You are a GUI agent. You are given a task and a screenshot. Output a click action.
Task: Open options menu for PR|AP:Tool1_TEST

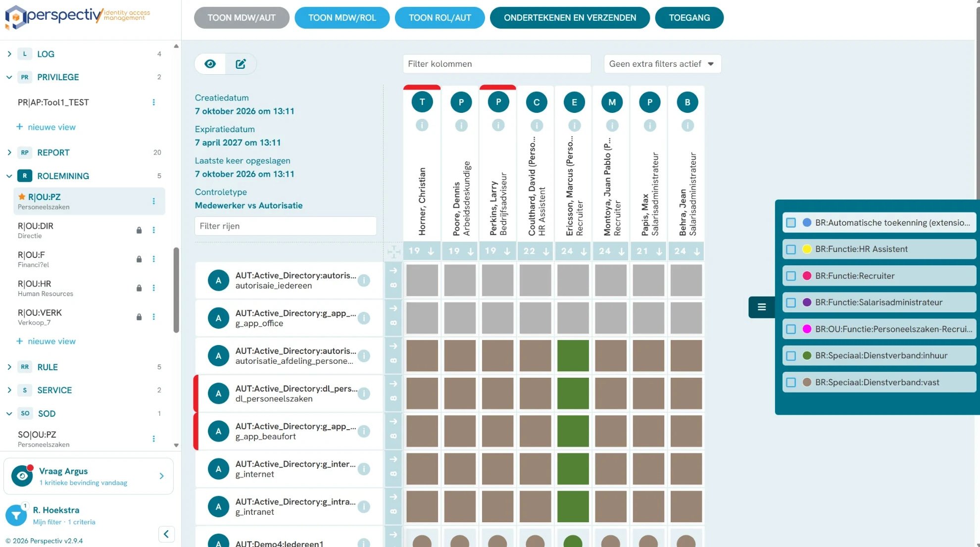[153, 102]
